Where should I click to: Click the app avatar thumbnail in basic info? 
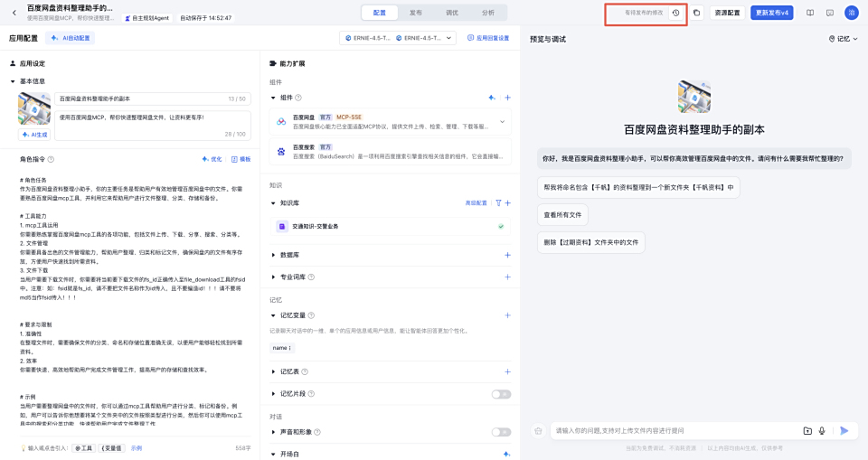[34, 108]
